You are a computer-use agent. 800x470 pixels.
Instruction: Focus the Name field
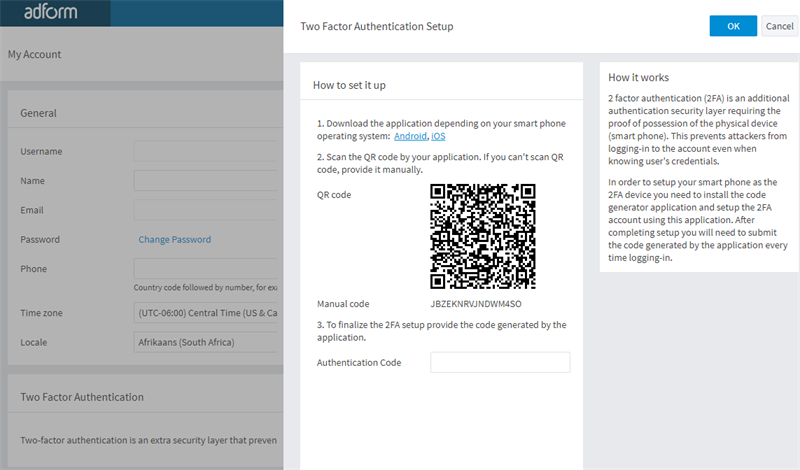click(206, 181)
